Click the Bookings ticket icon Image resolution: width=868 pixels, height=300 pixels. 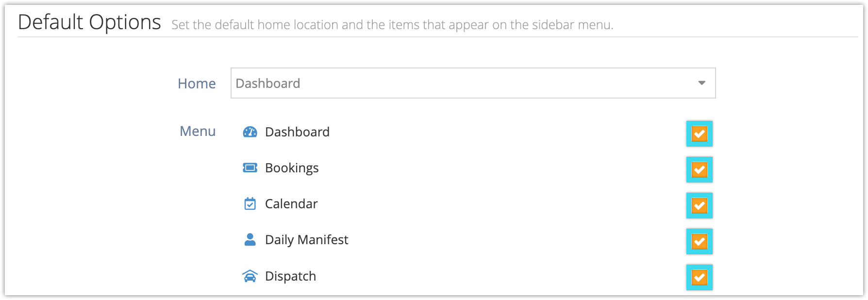click(x=250, y=167)
